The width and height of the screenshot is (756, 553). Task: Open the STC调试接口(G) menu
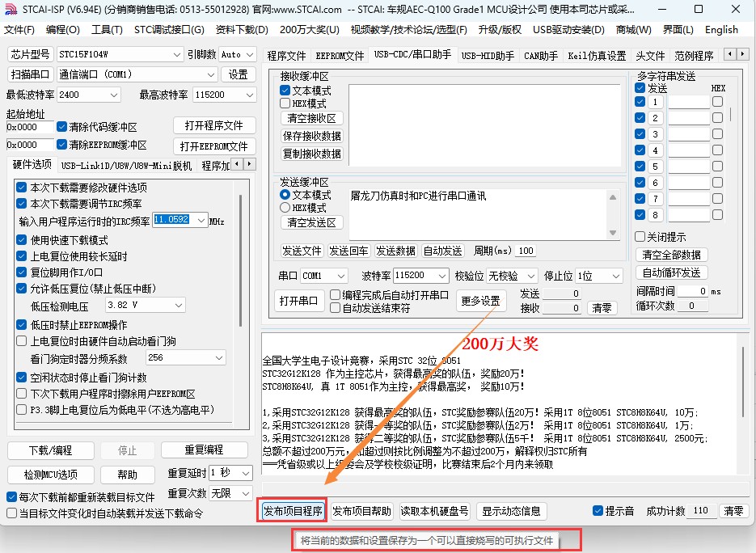coord(169,30)
